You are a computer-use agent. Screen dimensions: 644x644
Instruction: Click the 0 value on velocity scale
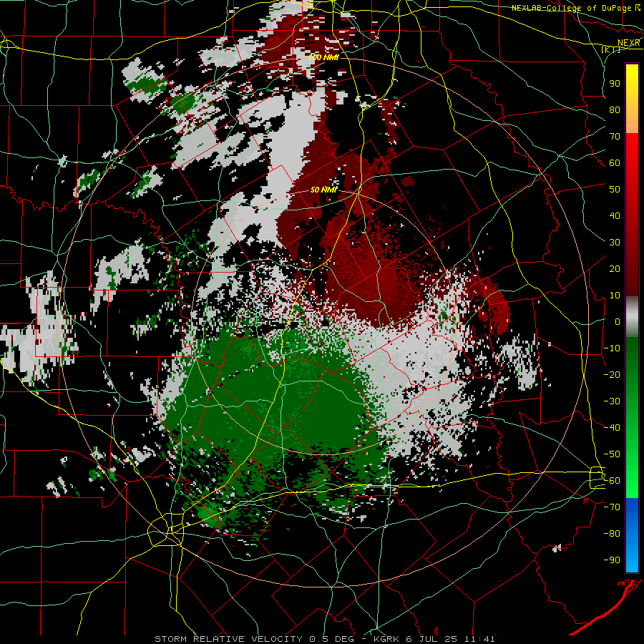(618, 322)
